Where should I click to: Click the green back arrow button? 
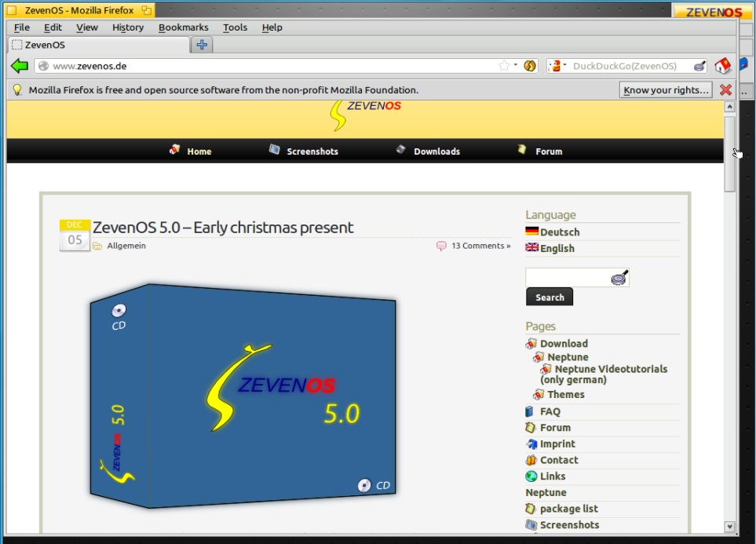pyautogui.click(x=20, y=66)
